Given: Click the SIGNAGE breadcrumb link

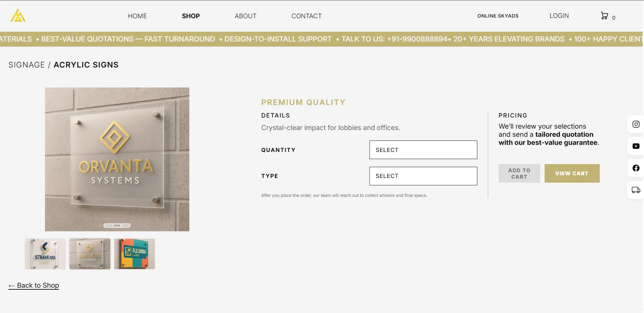Looking at the screenshot, I should [27, 65].
